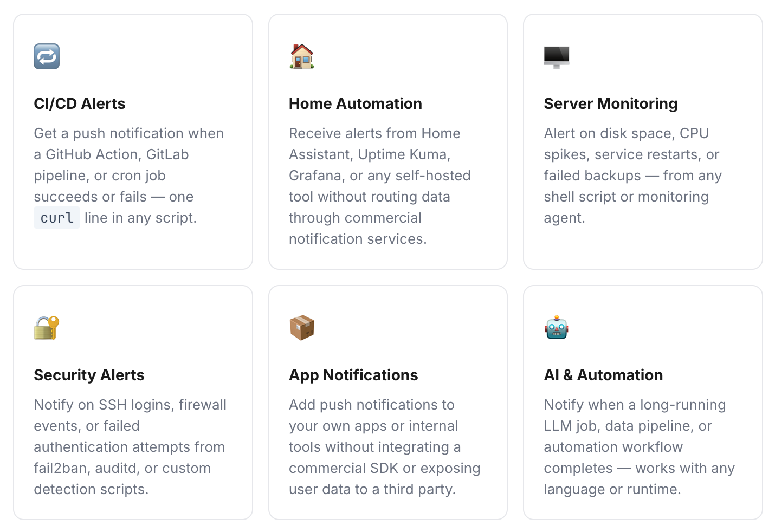Click the "Uptime Kuma" text mention

(403, 154)
